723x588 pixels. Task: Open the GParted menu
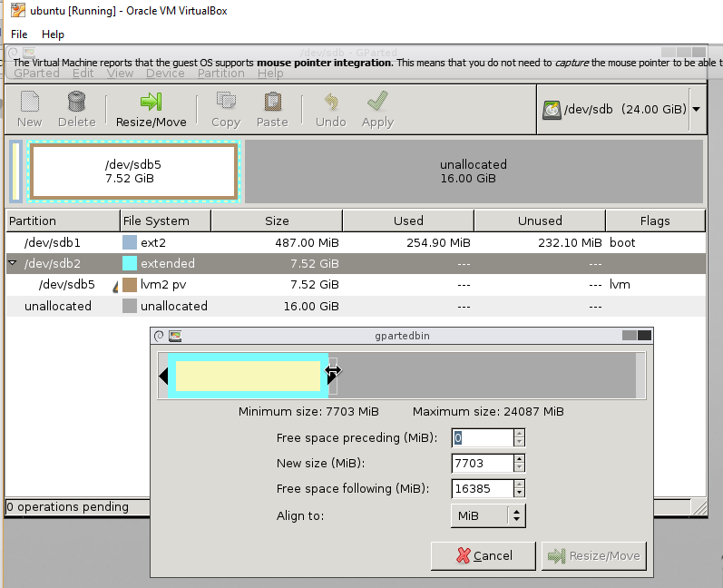click(x=36, y=73)
